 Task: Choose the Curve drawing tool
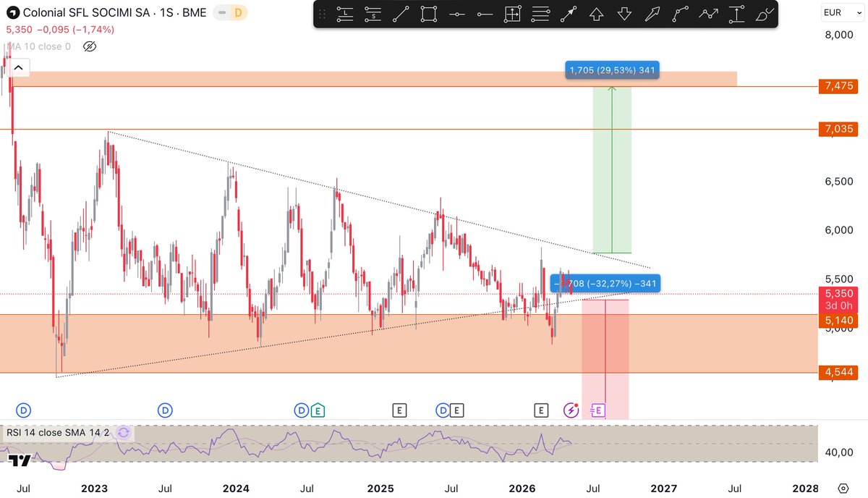(680, 14)
